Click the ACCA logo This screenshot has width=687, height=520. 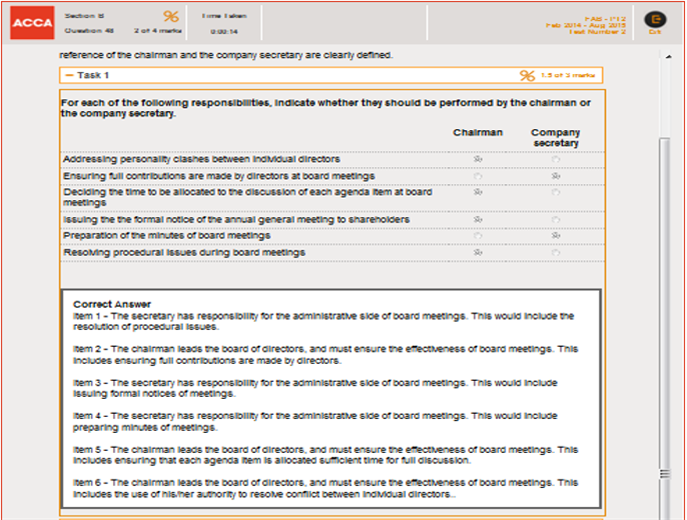(32, 24)
